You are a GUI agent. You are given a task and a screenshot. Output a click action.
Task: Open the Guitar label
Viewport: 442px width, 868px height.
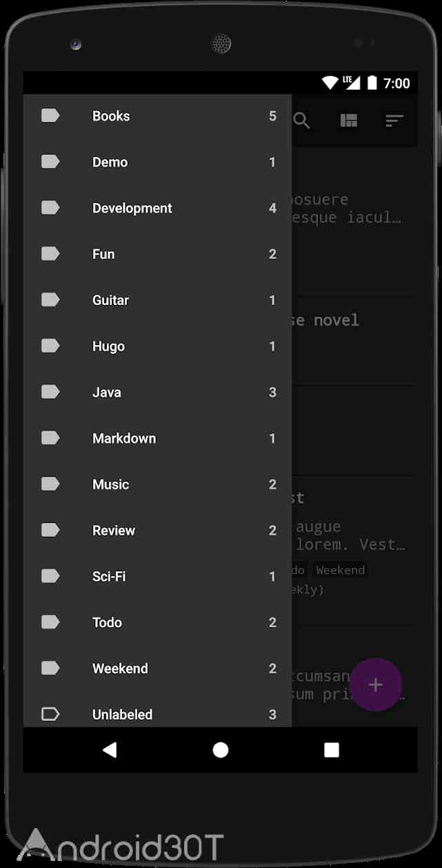(x=157, y=300)
